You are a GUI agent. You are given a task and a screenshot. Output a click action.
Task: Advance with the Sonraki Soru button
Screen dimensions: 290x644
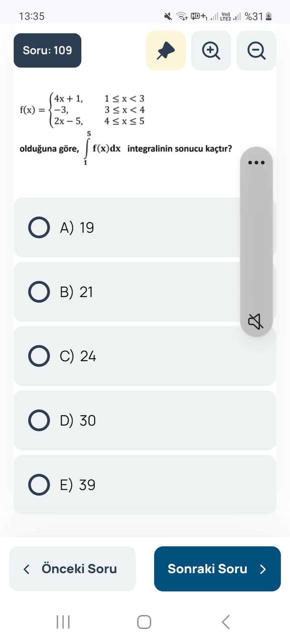click(217, 569)
